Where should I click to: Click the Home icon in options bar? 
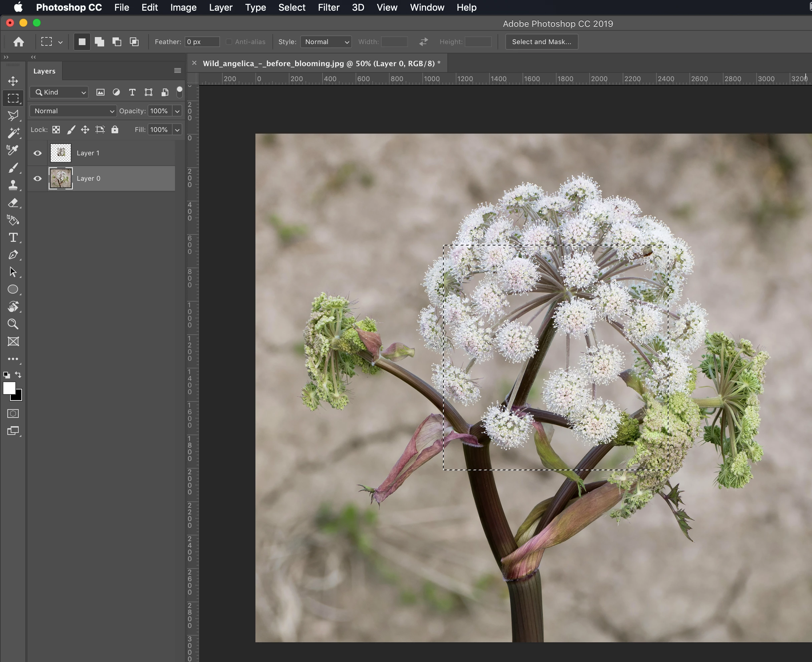coord(19,41)
